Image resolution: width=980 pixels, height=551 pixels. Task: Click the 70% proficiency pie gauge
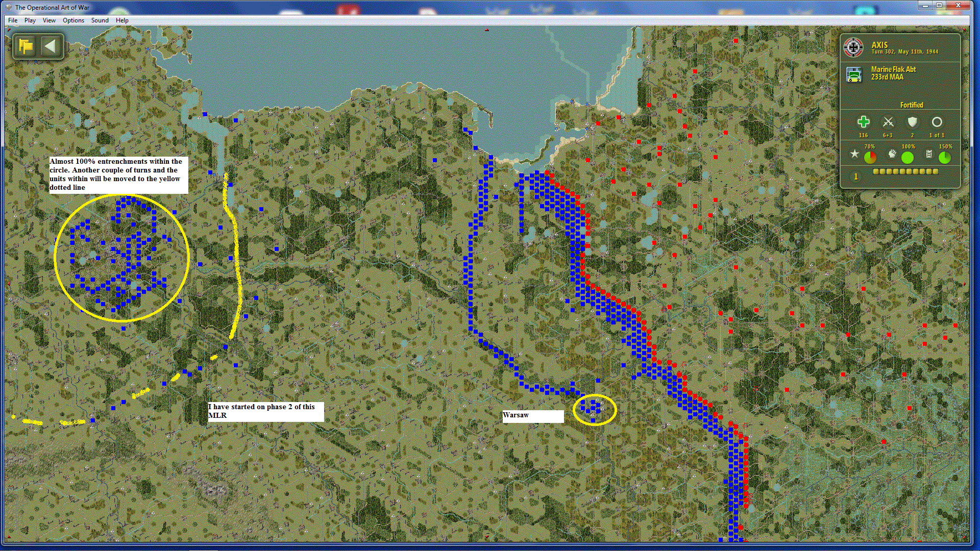point(870,158)
